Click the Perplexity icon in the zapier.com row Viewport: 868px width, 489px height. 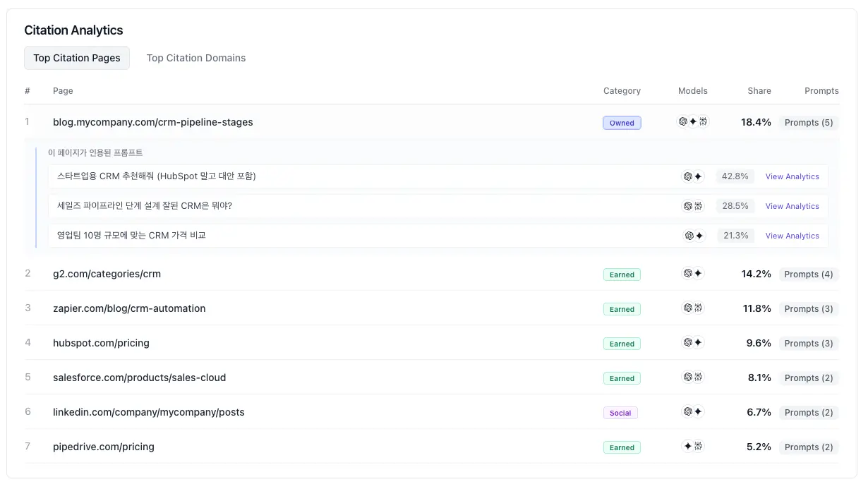coord(698,308)
